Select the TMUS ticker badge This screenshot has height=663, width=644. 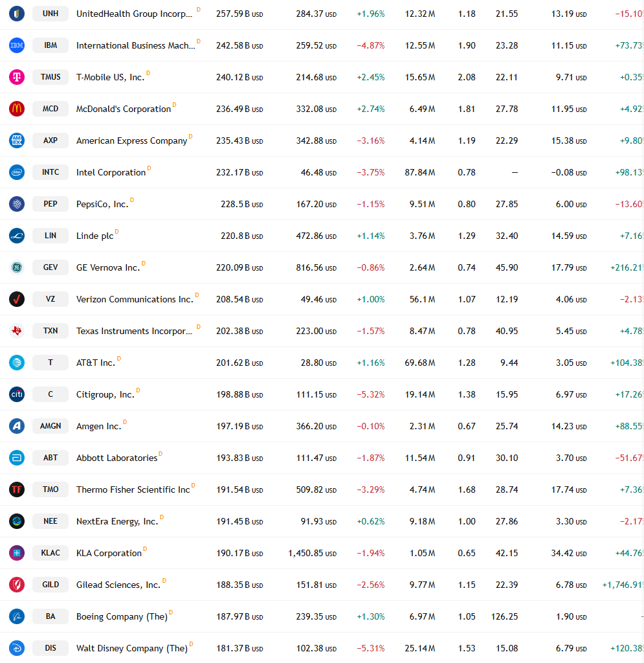(50, 77)
